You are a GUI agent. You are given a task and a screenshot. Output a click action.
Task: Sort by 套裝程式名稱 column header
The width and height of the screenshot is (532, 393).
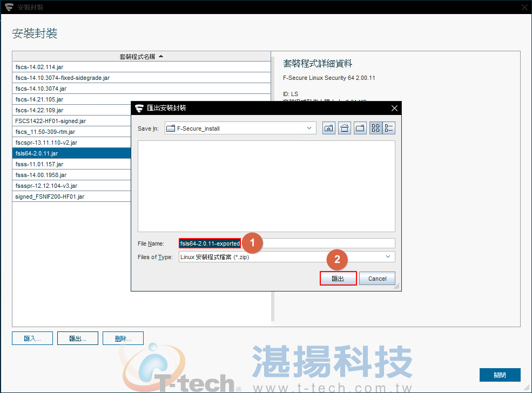click(142, 57)
